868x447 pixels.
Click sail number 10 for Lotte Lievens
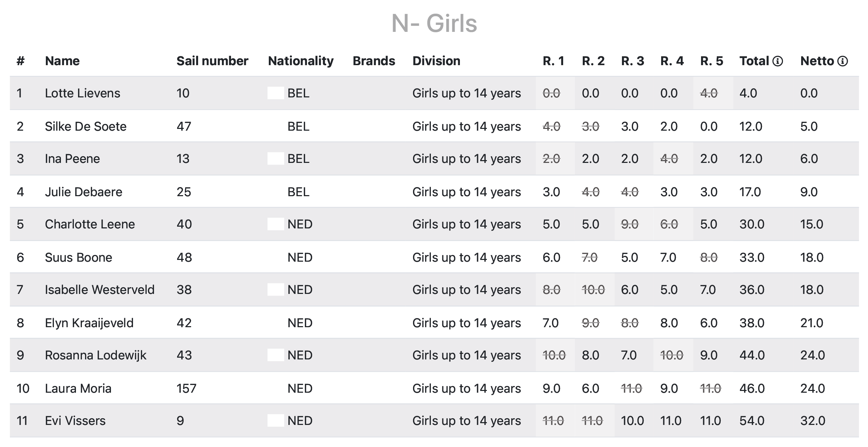click(x=183, y=93)
